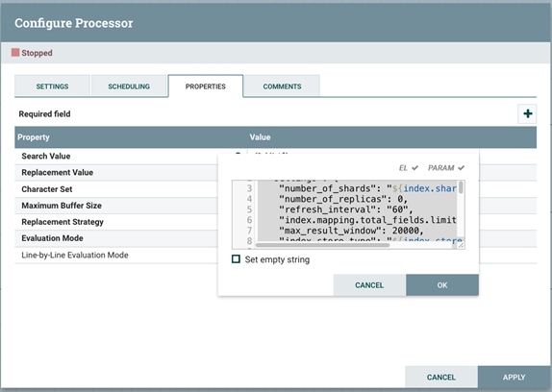
Task: Open the Settings tab
Action: click(x=52, y=86)
